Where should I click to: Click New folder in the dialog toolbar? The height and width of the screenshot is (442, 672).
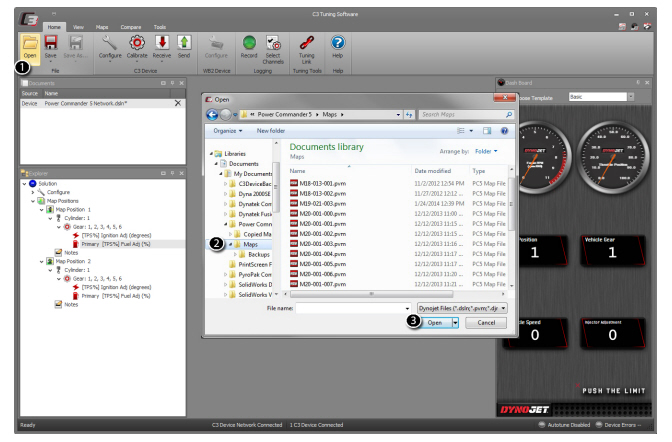(x=270, y=130)
